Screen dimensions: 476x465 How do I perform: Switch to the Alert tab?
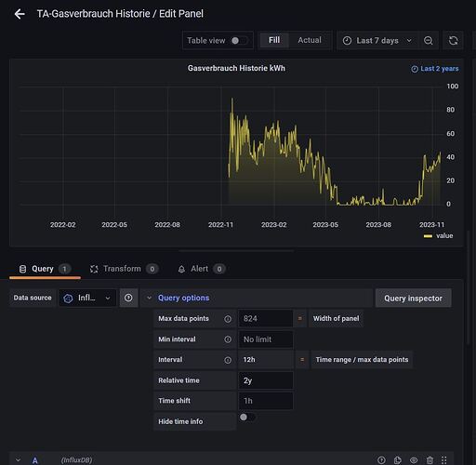202,269
